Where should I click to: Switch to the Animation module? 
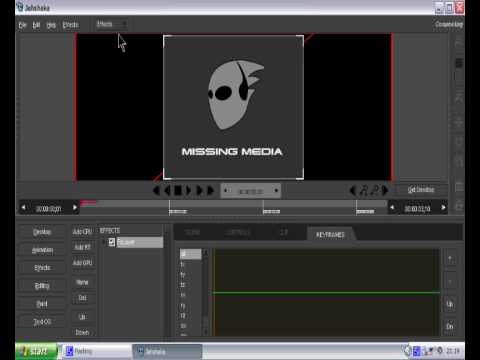pos(42,250)
